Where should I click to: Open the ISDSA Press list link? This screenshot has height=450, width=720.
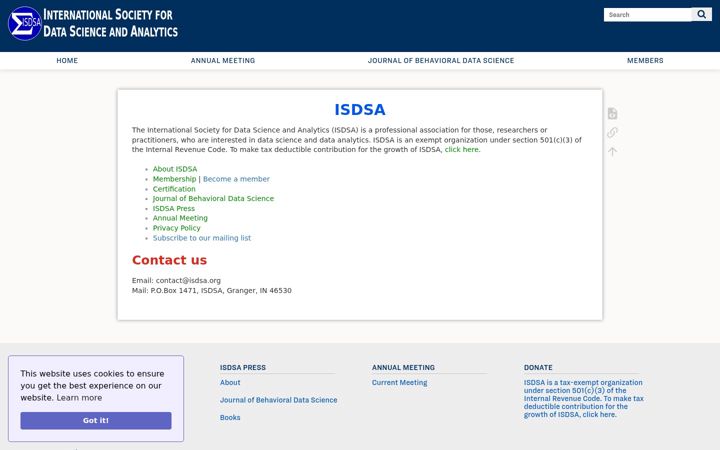click(x=174, y=208)
